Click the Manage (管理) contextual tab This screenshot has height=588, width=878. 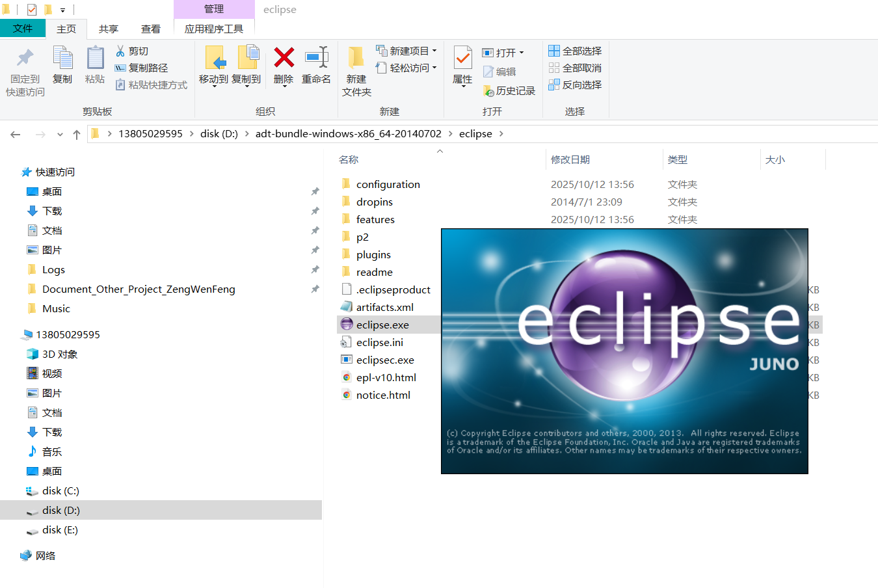tap(214, 9)
